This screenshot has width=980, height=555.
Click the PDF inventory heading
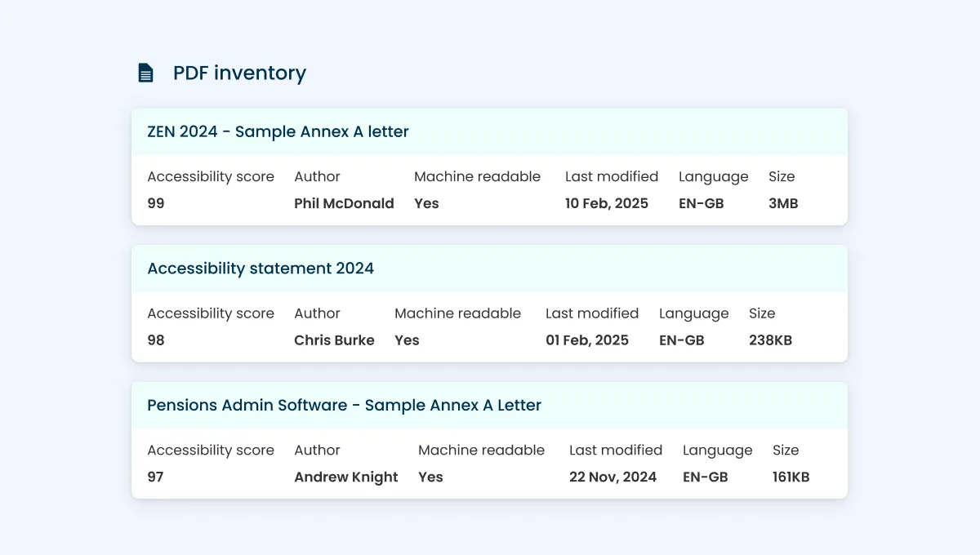click(x=238, y=73)
